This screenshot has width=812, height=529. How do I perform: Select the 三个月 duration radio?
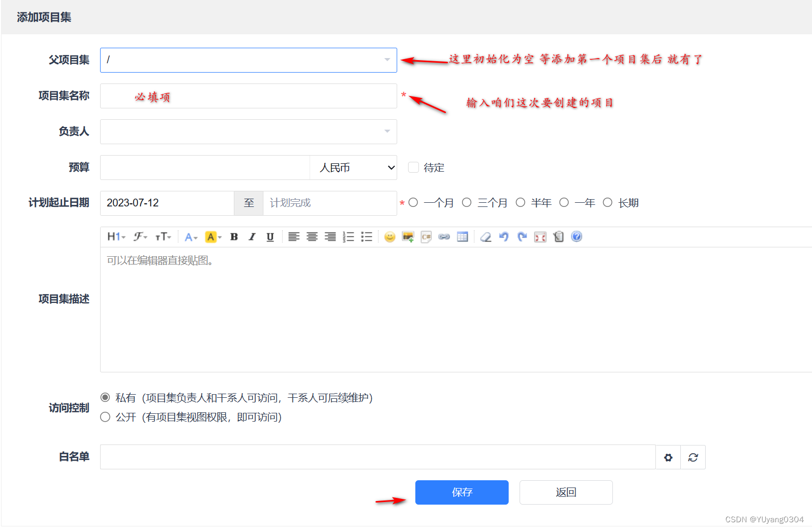click(x=467, y=202)
